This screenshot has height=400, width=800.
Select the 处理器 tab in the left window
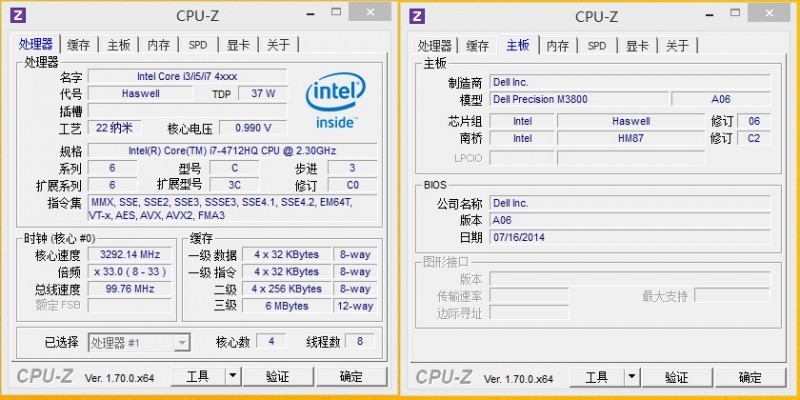[x=36, y=44]
